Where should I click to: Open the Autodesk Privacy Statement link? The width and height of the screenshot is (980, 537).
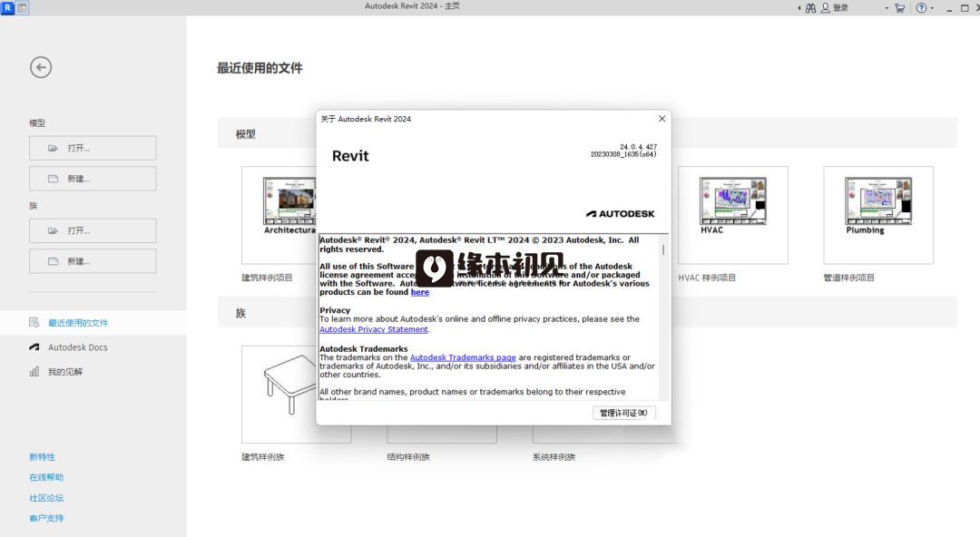374,329
